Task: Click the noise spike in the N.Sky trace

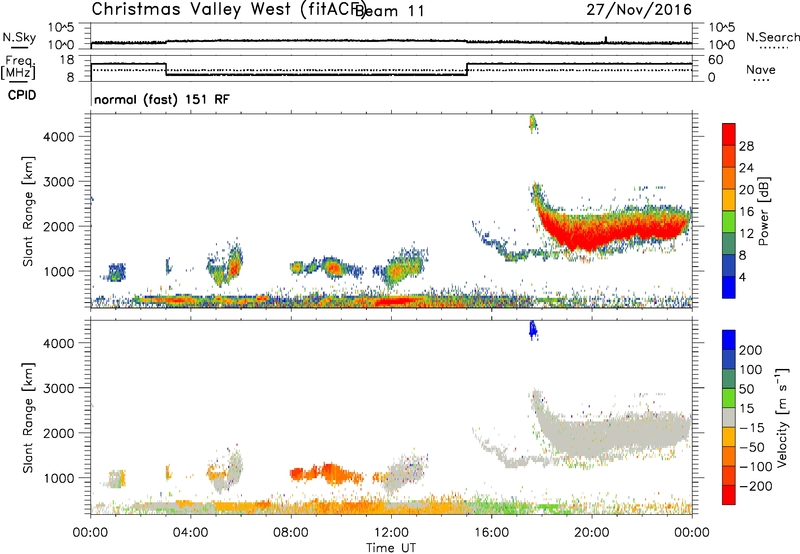Action: tap(606, 39)
